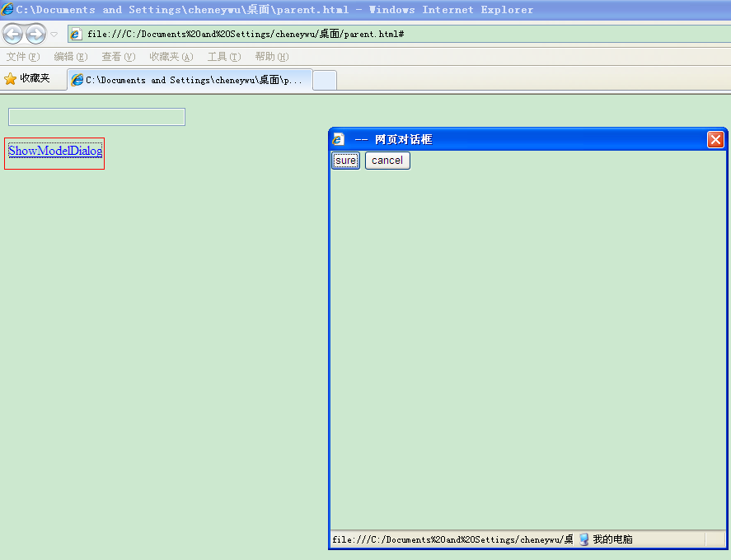Click the IE logo in window title bar
The width and height of the screenshot is (731, 560).
coord(7,9)
